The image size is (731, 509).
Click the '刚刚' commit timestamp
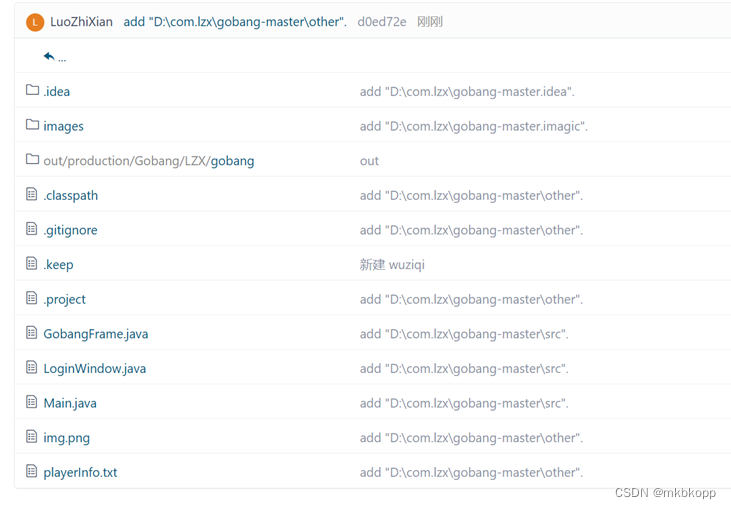coord(430,22)
